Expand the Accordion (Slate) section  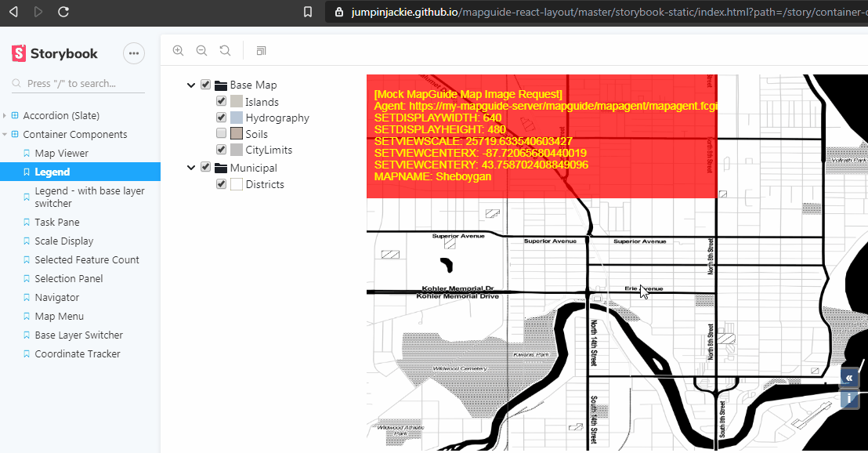click(5, 115)
